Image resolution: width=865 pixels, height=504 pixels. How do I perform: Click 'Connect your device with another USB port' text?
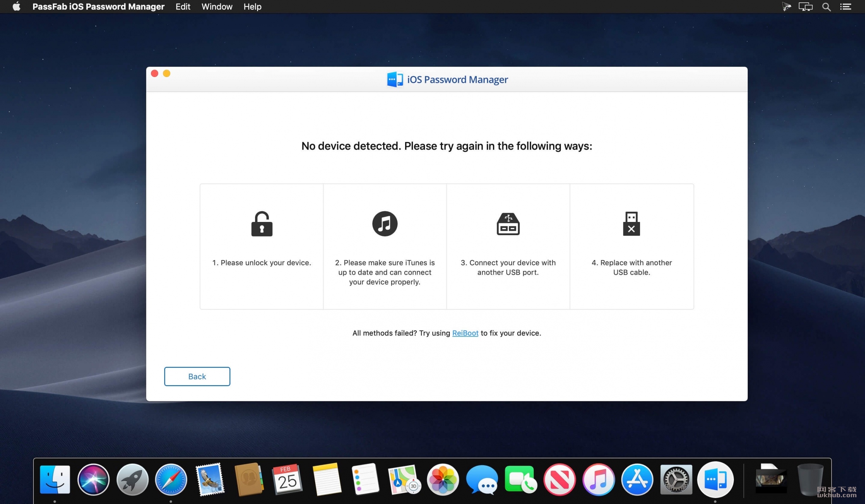(508, 267)
